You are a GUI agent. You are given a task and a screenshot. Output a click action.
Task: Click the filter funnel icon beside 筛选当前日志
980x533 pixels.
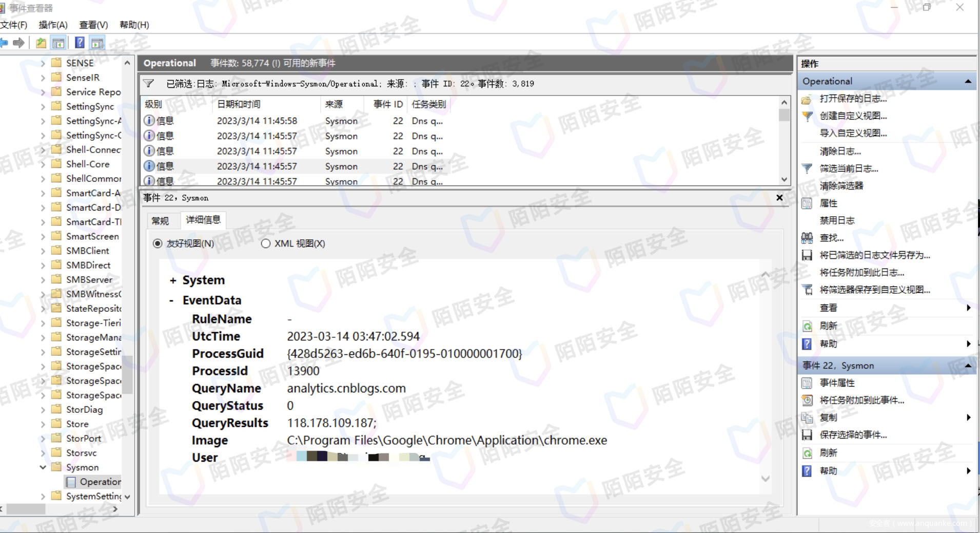(807, 168)
